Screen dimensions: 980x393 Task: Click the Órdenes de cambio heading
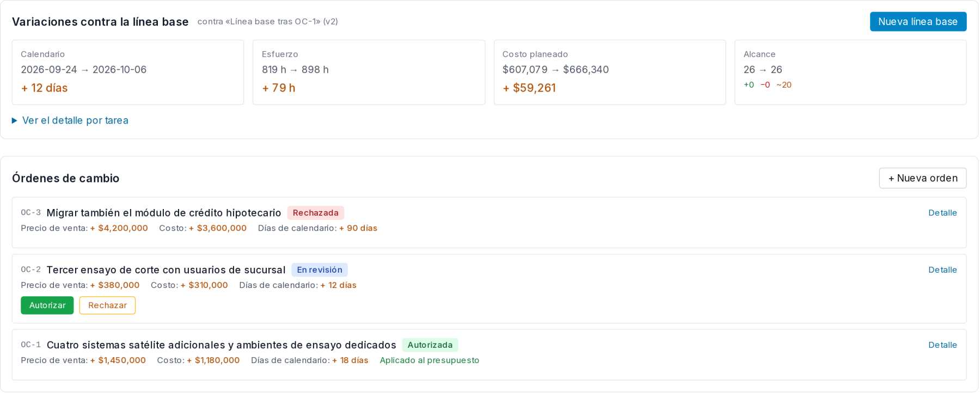(66, 179)
